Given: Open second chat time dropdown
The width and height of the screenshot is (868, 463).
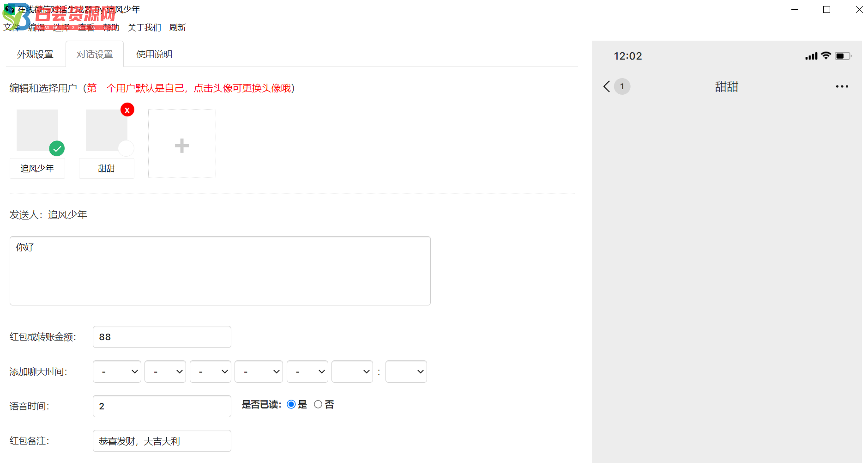Looking at the screenshot, I should click(165, 372).
